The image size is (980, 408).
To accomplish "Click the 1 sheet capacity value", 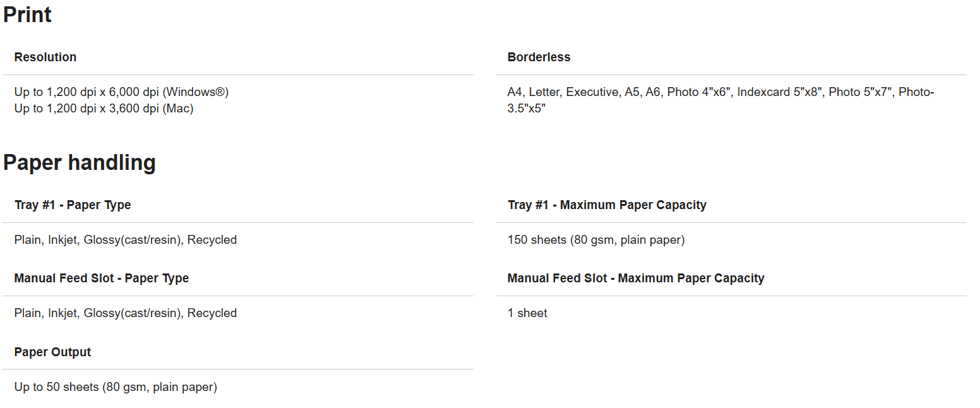I will [x=527, y=313].
